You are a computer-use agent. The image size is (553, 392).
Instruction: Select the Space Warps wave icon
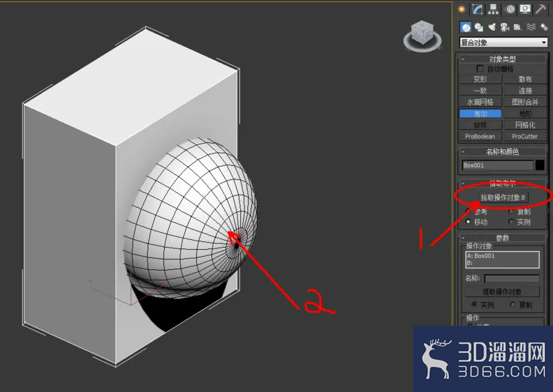[531, 27]
